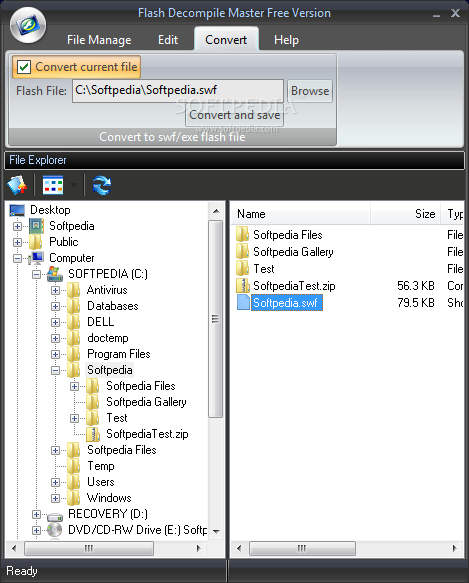This screenshot has height=583, width=469.
Task: Click the file list horizontal scrollbar left arrow
Action: tap(239, 548)
